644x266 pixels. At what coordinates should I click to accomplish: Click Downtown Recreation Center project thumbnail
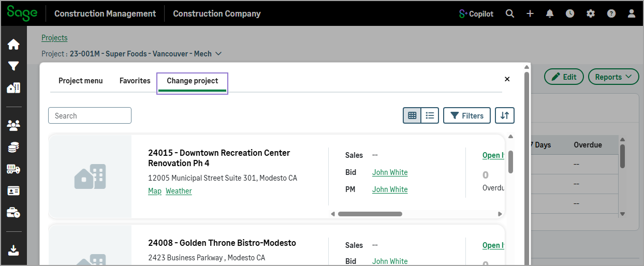click(x=90, y=176)
